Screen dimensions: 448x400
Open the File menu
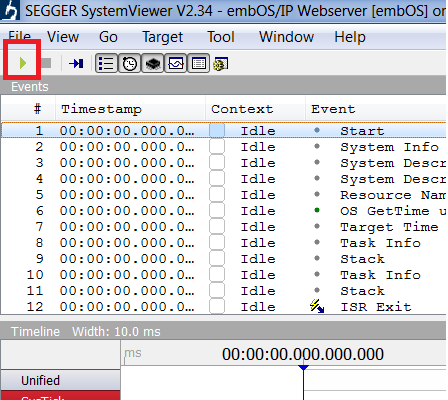coord(20,36)
